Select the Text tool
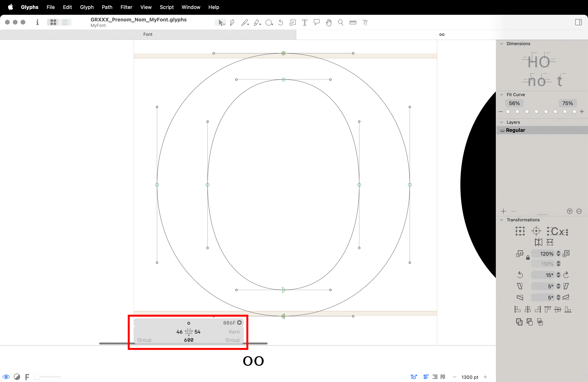Image resolution: width=588 pixels, height=382 pixels. (305, 23)
